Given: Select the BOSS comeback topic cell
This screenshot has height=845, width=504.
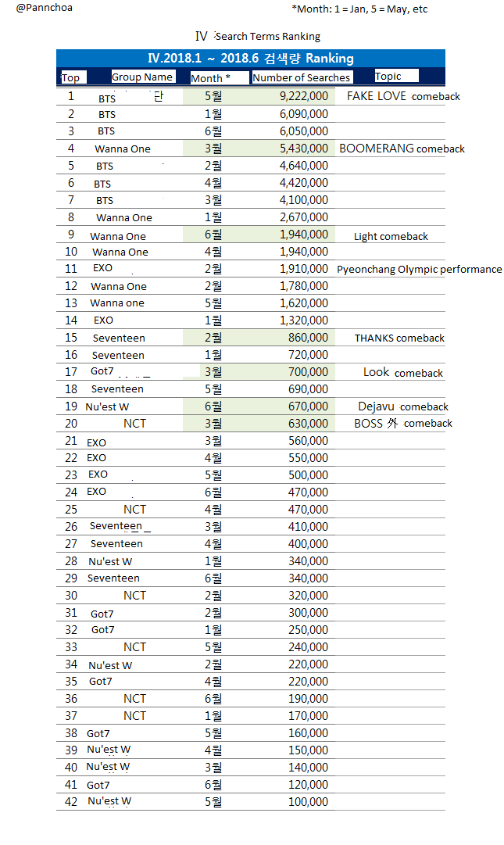Looking at the screenshot, I should click(x=403, y=423).
